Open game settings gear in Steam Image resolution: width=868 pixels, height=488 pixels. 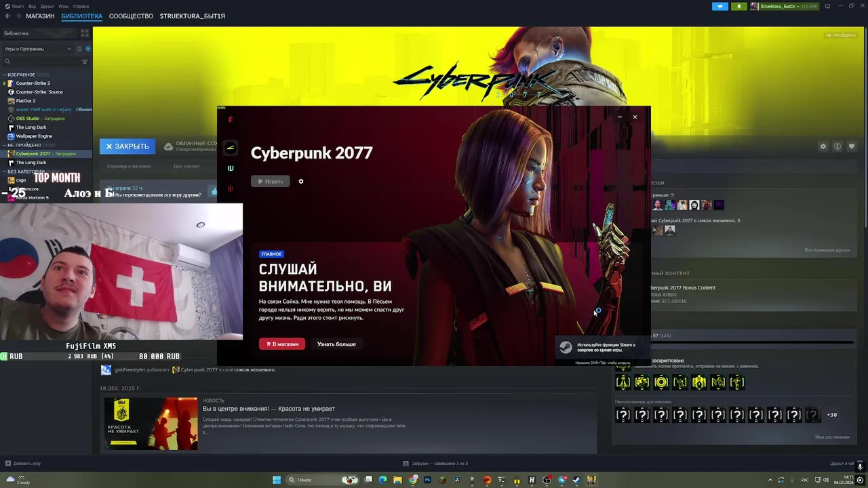[823, 146]
